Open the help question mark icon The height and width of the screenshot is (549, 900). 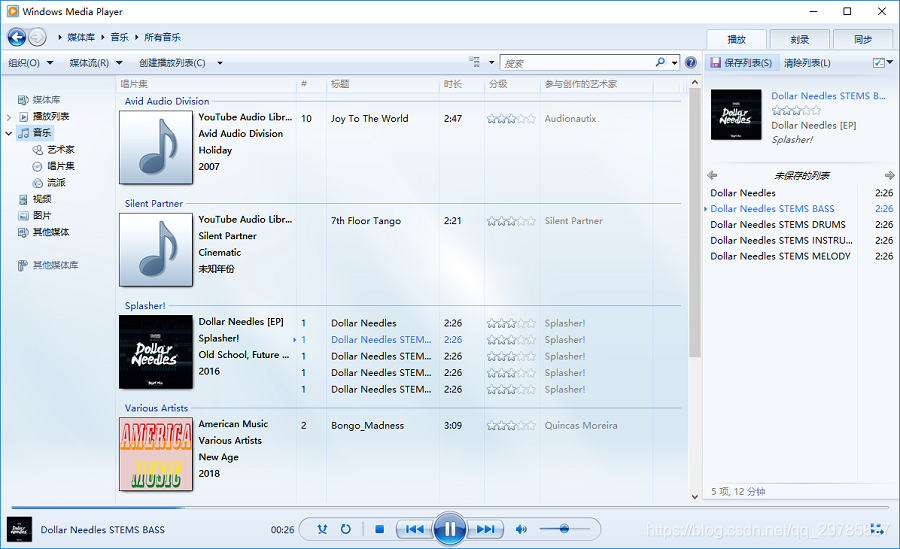[691, 63]
